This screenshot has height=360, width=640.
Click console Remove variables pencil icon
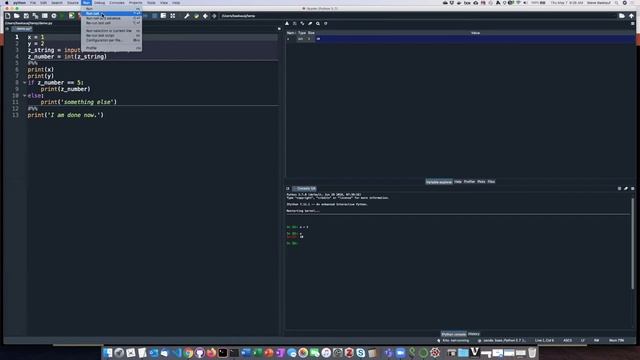click(626, 189)
